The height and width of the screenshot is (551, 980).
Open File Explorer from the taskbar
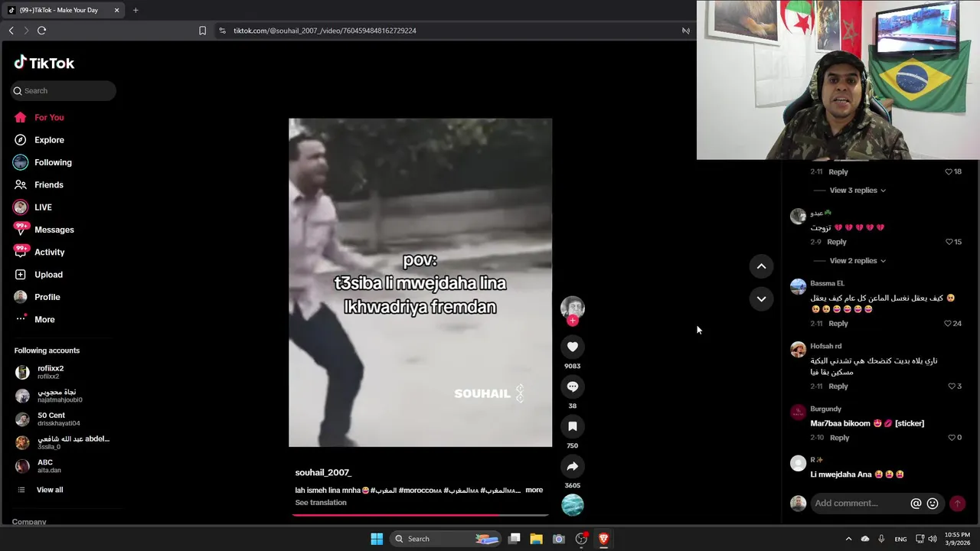(x=537, y=539)
